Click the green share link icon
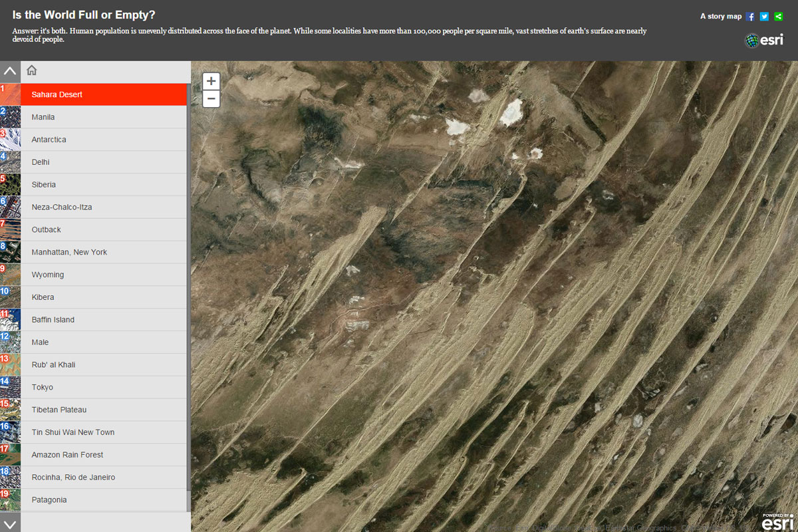Viewport: 798px width, 532px height. coord(779,17)
